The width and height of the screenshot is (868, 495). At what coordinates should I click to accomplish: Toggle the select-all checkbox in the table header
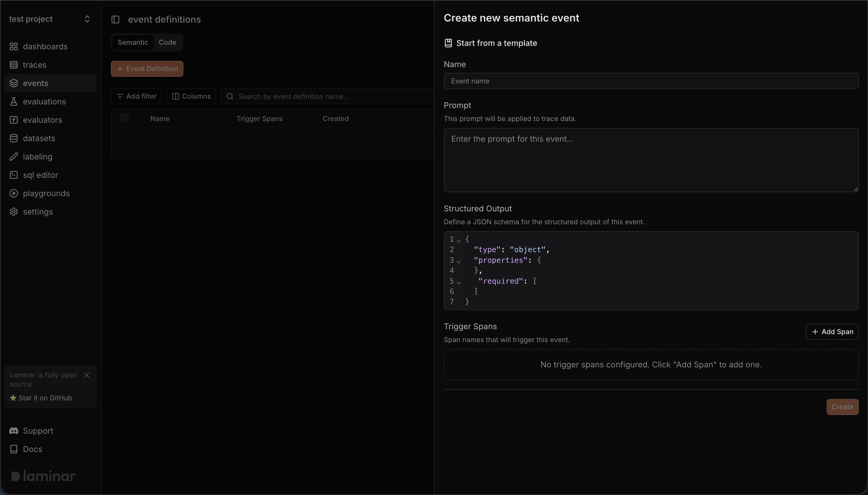pyautogui.click(x=125, y=118)
